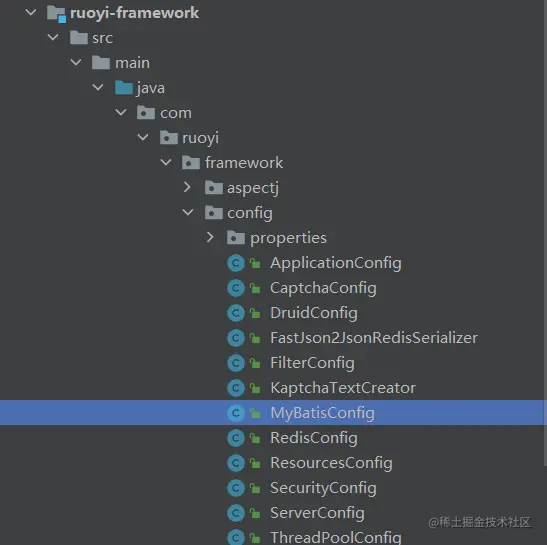Click the class icon beside ApplicationConfig
This screenshot has height=545, width=547.
[236, 263]
